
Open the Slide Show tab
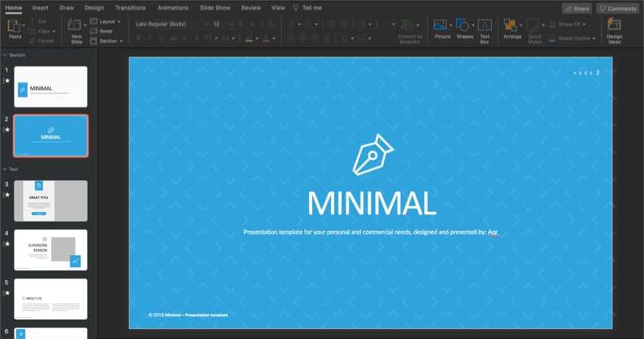click(214, 8)
